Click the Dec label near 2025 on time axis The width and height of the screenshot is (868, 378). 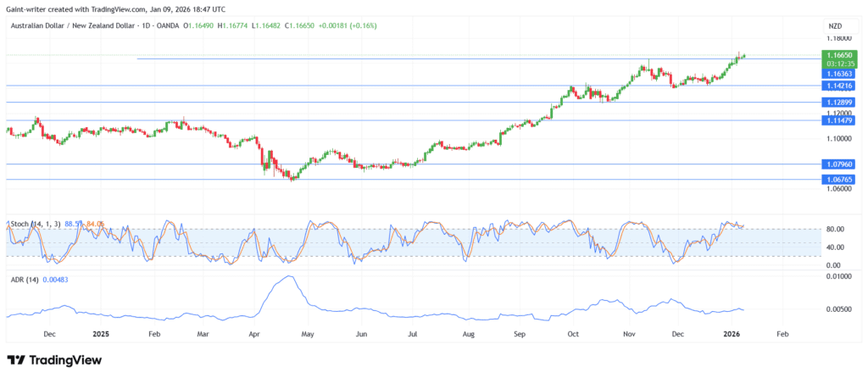coord(49,334)
